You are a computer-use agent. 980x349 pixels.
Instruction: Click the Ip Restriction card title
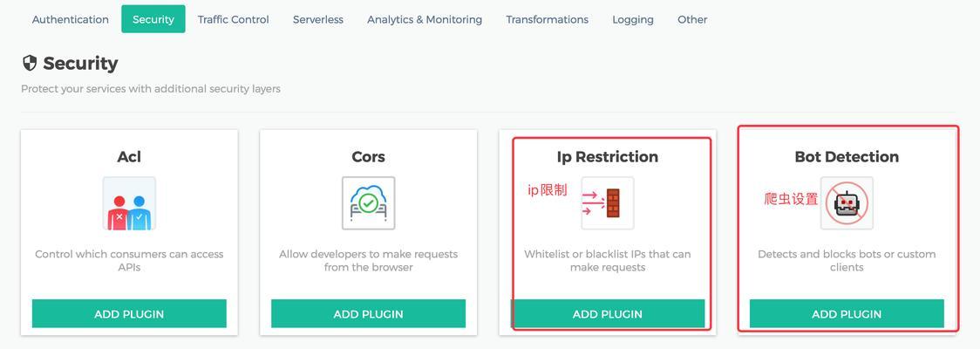(608, 156)
